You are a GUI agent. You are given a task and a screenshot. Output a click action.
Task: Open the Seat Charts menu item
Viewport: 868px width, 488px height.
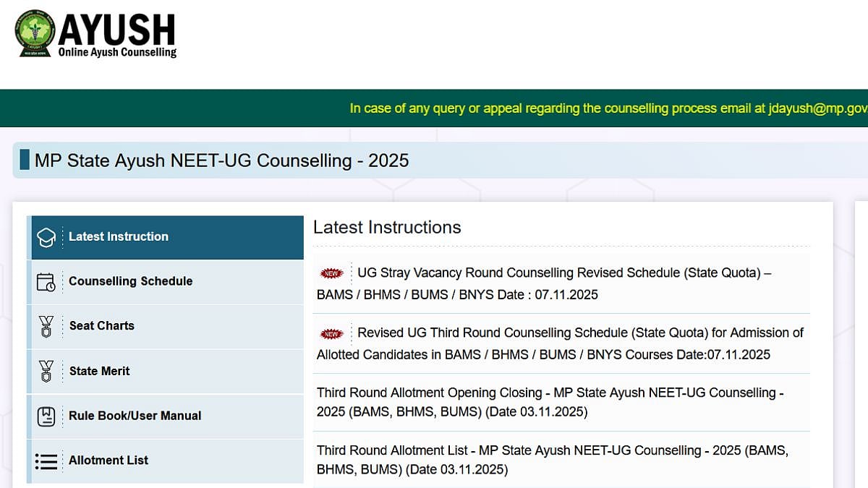[102, 326]
